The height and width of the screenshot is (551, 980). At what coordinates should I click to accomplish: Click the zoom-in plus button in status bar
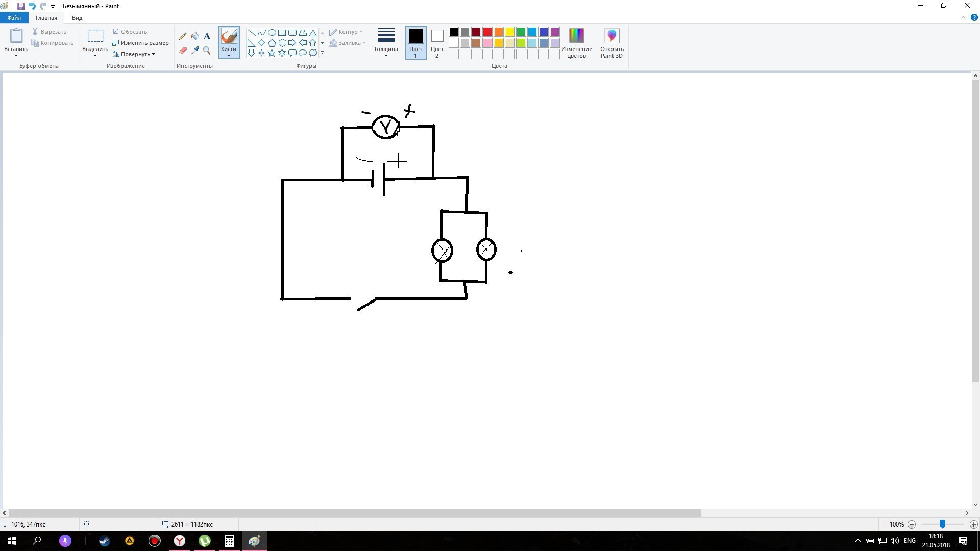click(973, 524)
